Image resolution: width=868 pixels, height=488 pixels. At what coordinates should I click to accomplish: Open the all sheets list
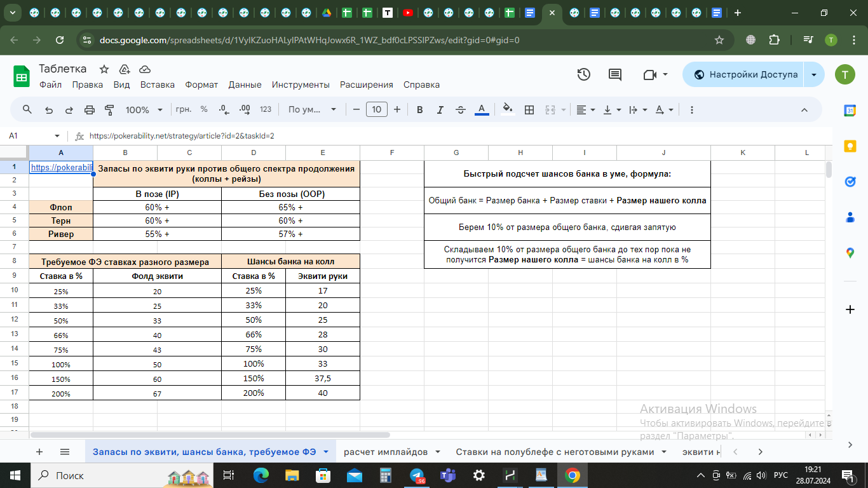pos(64,452)
